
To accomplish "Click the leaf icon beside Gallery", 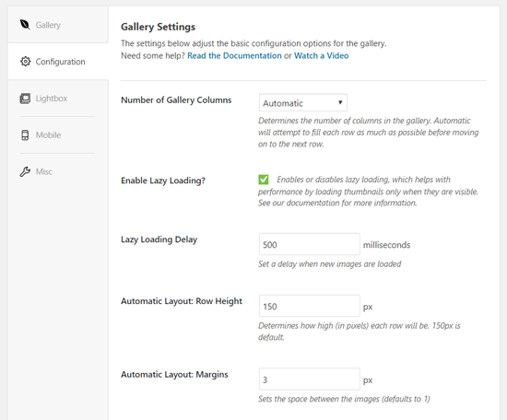I will pyautogui.click(x=25, y=25).
